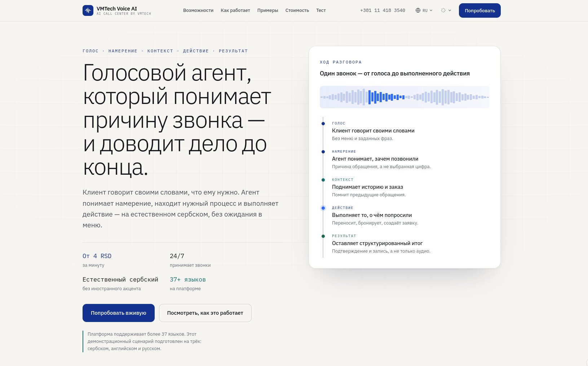Click the Попробовать header button
The image size is (588, 366).
click(x=480, y=10)
